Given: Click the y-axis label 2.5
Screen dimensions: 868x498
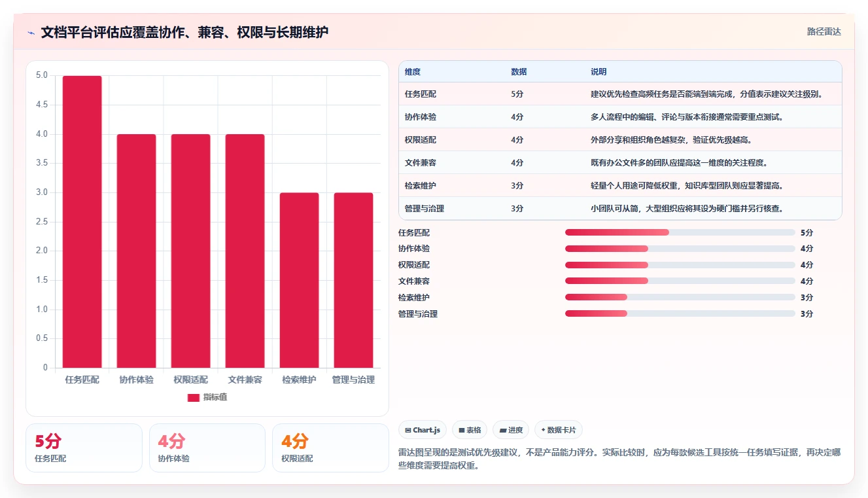Looking at the screenshot, I should 42,222.
